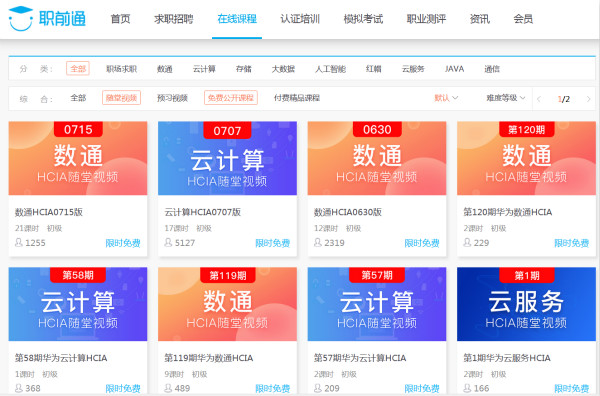Click the 17课时 label under 云计算HCIA0707版
Viewport: 600px width, 396px height.
tap(176, 228)
